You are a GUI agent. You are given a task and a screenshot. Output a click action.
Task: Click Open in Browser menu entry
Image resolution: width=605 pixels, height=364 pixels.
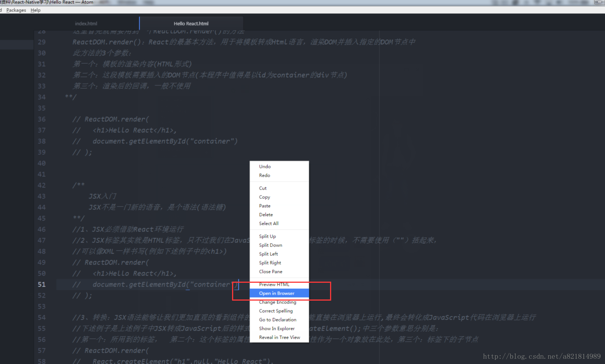(x=279, y=293)
